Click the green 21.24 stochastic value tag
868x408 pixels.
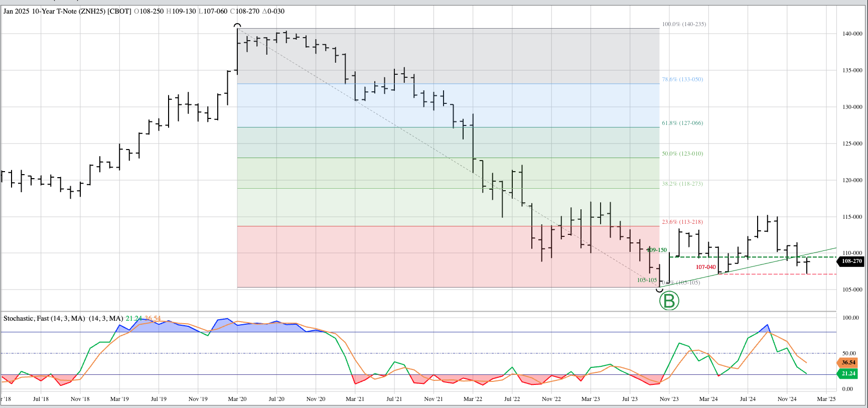[848, 373]
